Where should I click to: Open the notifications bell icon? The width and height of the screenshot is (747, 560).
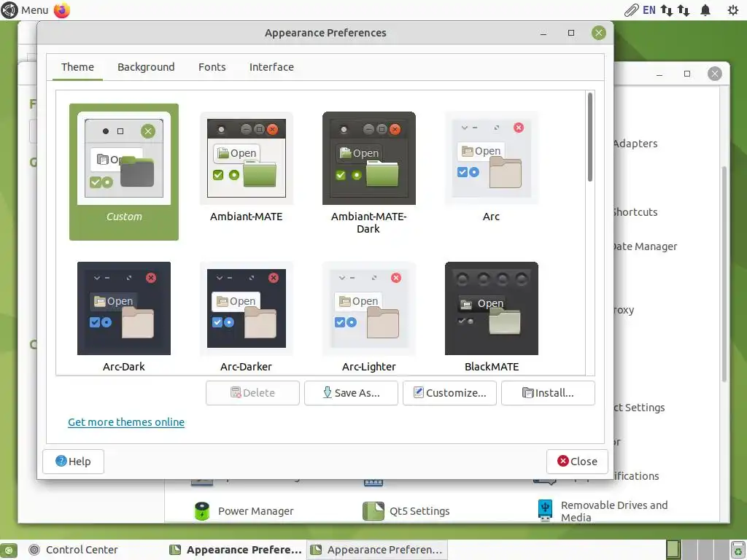pos(705,10)
